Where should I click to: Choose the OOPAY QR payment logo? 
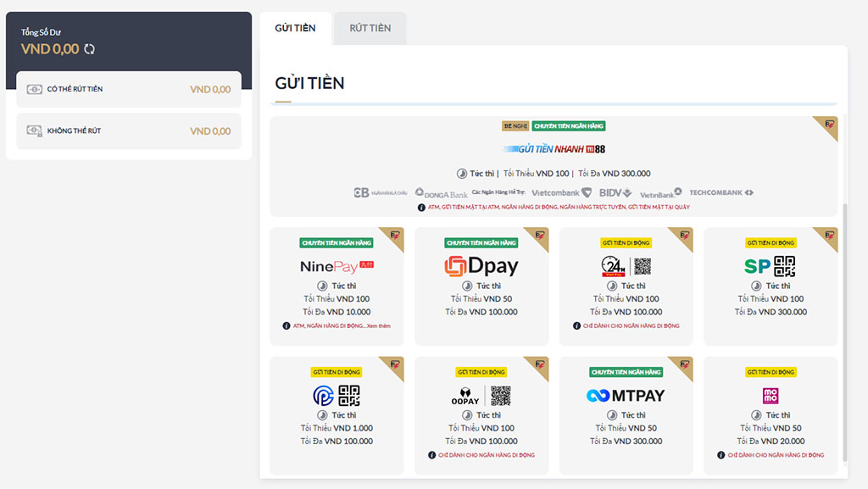click(481, 396)
